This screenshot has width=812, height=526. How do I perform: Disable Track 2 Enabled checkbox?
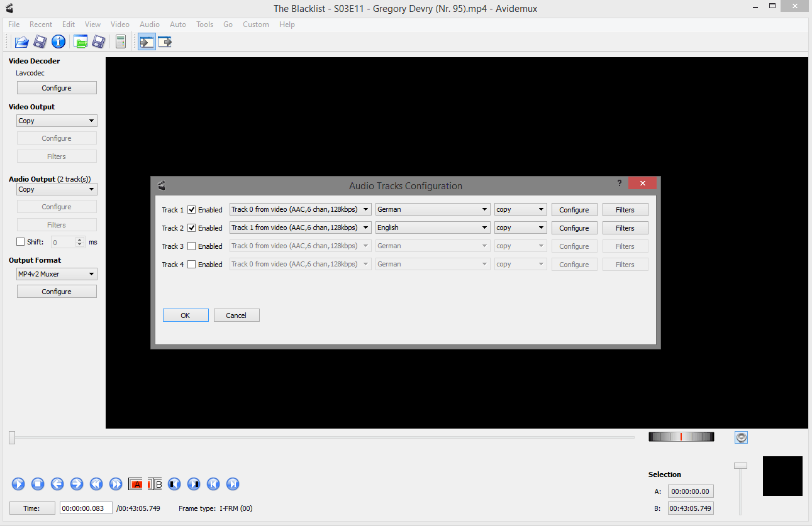click(x=192, y=228)
